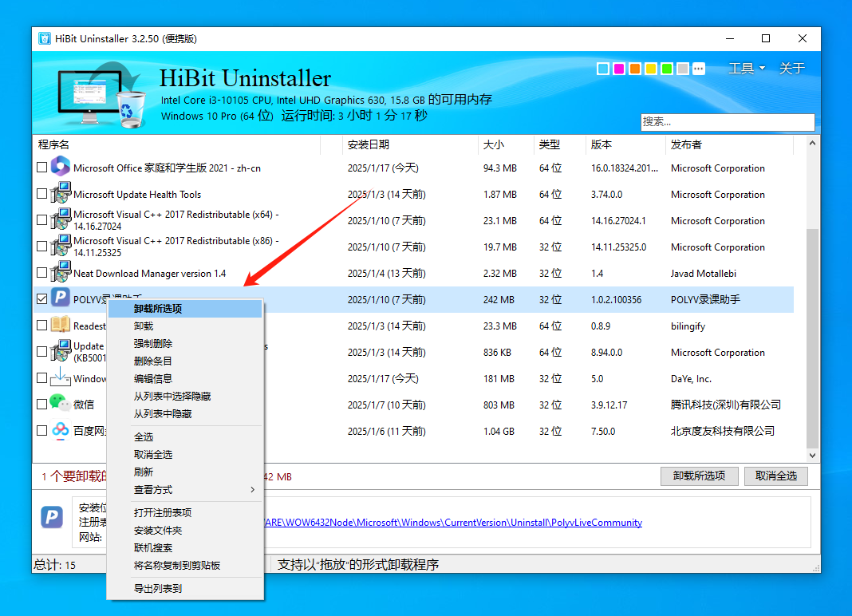Click the Baidu Netdisk program icon

(61, 431)
